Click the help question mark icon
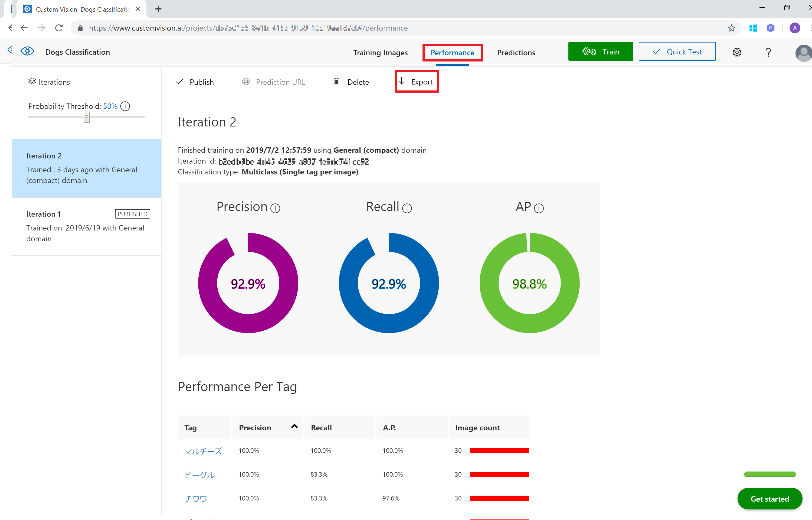Image resolution: width=812 pixels, height=520 pixels. click(768, 52)
